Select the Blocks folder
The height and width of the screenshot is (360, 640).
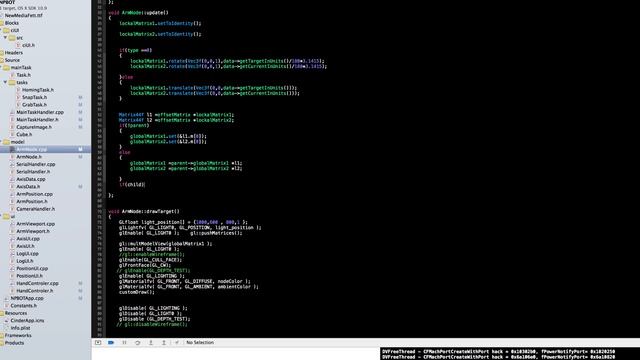[12, 23]
